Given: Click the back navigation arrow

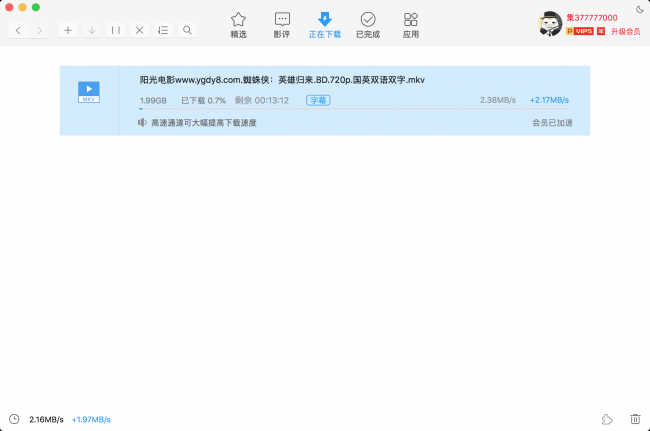Looking at the screenshot, I should pos(18,30).
